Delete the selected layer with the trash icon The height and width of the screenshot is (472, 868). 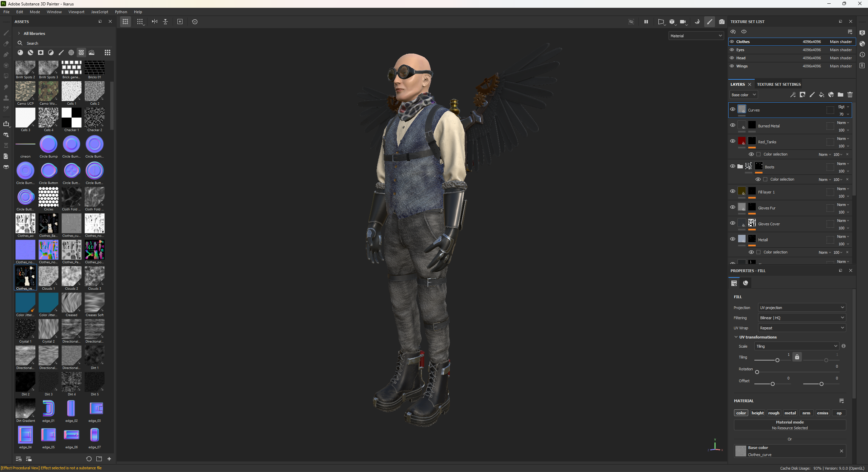[850, 95]
